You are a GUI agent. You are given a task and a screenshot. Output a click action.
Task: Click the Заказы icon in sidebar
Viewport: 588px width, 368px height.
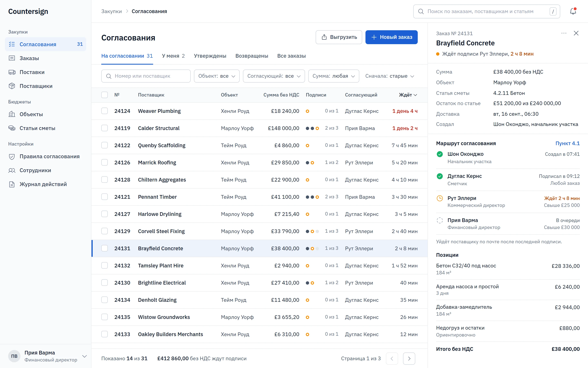coord(12,58)
